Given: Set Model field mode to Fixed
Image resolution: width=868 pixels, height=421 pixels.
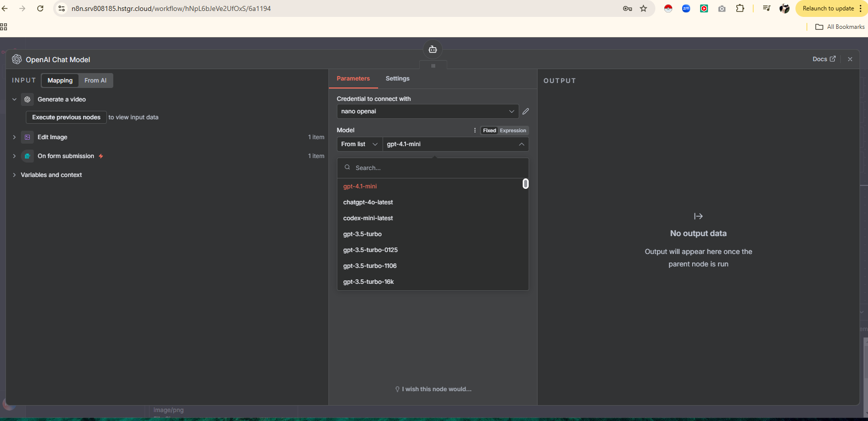Looking at the screenshot, I should pos(489,131).
